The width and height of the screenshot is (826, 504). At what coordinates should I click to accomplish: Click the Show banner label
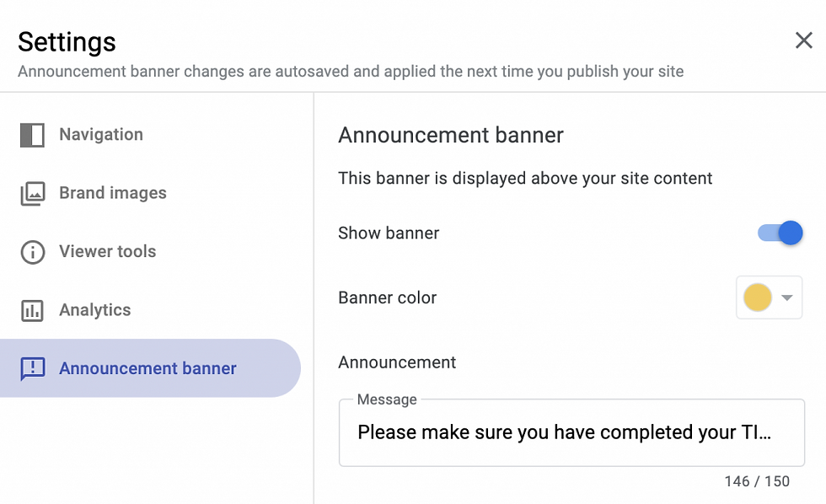pos(389,233)
